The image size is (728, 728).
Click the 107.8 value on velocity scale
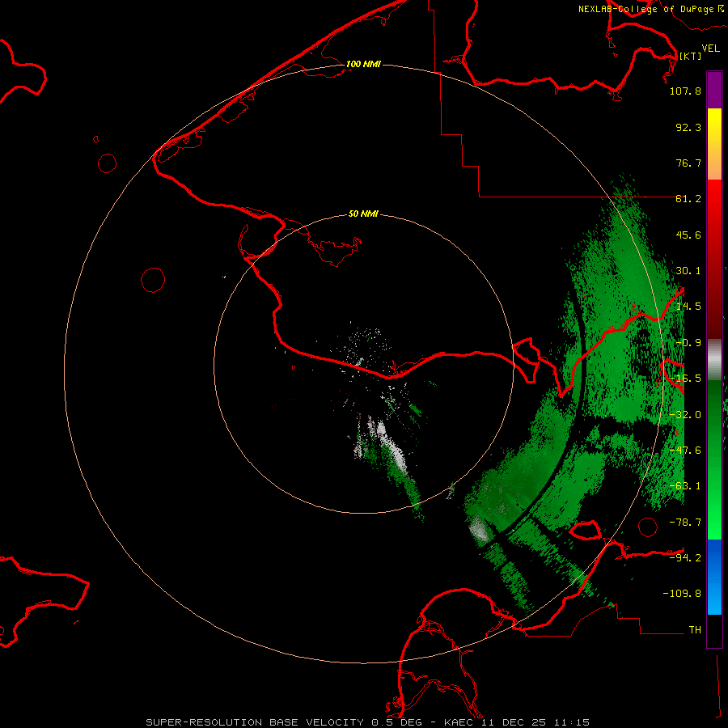685,91
